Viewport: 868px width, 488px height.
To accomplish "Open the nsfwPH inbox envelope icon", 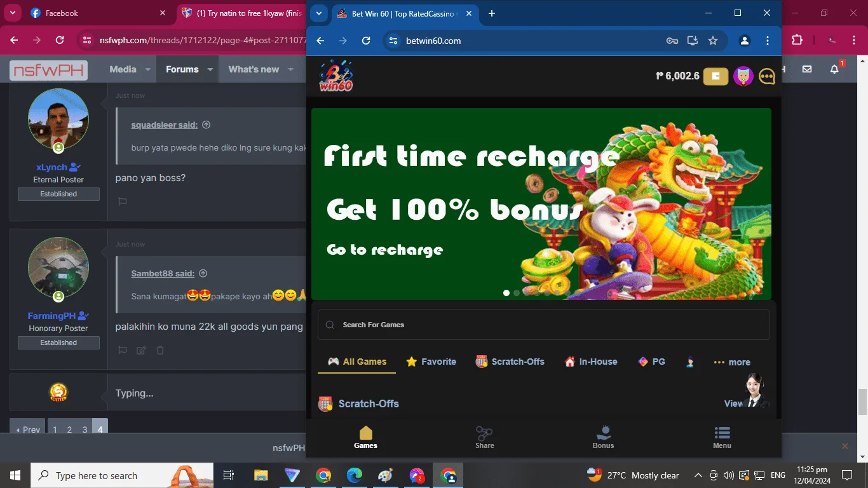I will pyautogui.click(x=807, y=69).
